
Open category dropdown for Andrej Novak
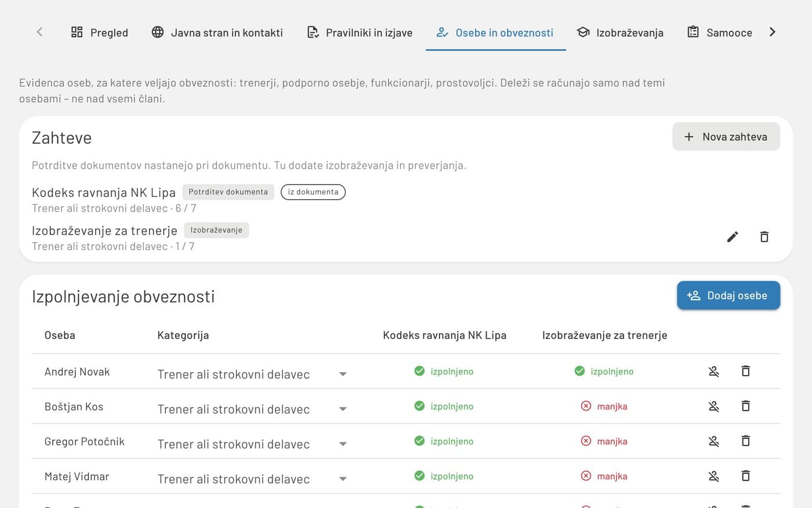pos(252,374)
